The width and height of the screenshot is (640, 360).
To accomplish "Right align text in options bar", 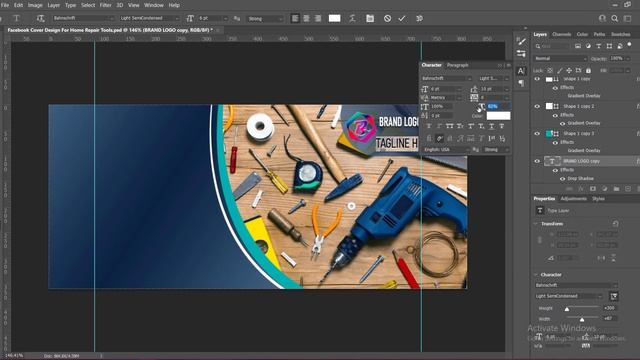I will coord(318,18).
